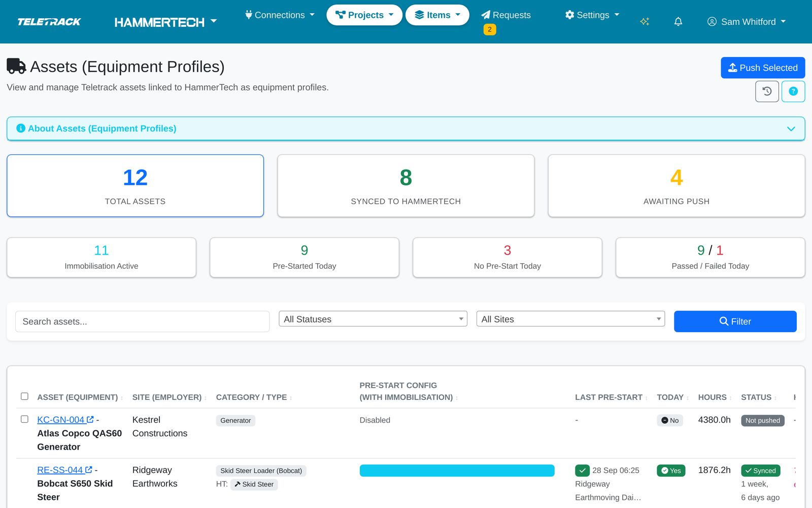Open the help question mark button

793,91
